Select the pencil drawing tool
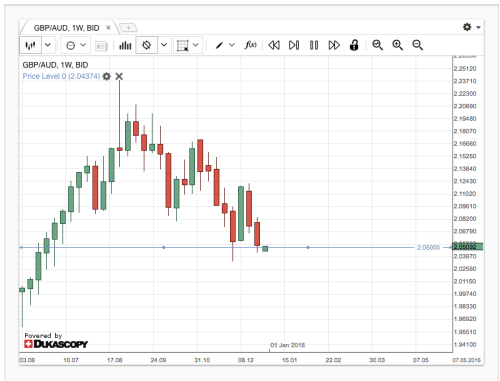Screen dimensions: 500x381 point(219,45)
